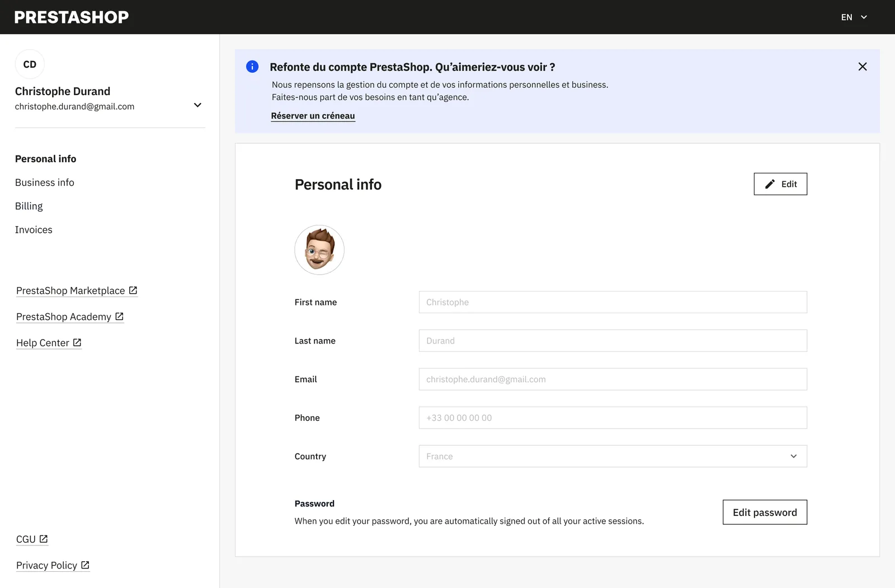Open Help Center link
Image resolution: width=895 pixels, height=588 pixels.
[x=49, y=343]
